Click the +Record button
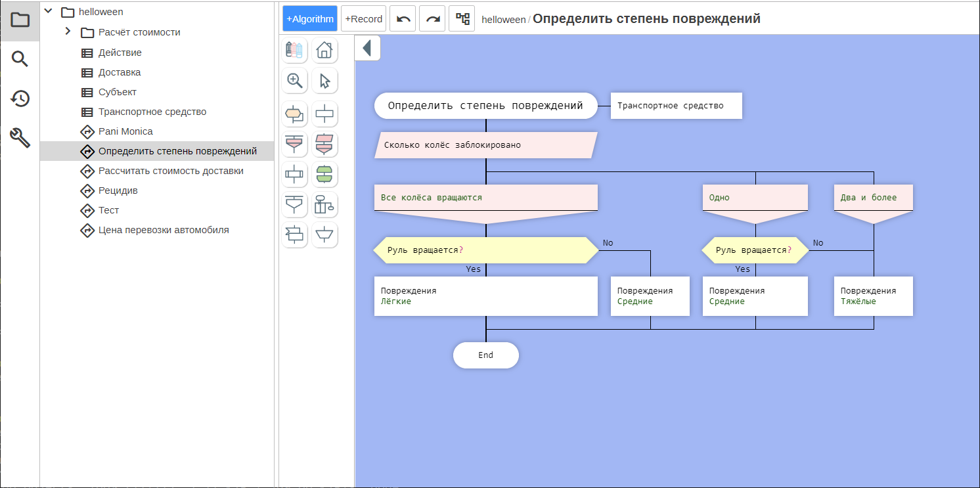 363,19
